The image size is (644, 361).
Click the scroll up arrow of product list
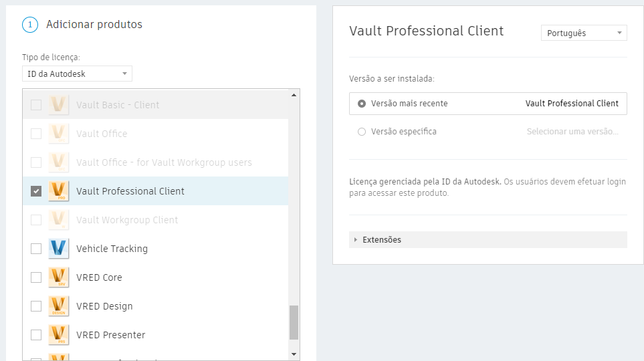click(294, 95)
